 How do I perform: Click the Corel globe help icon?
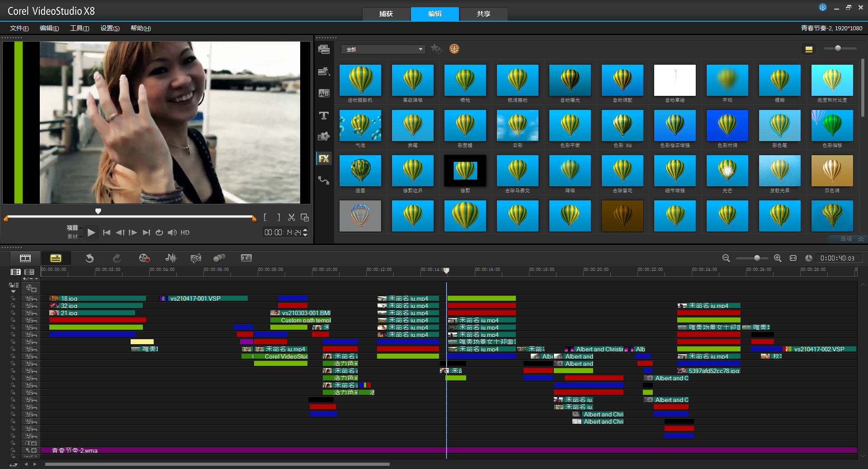(823, 7)
